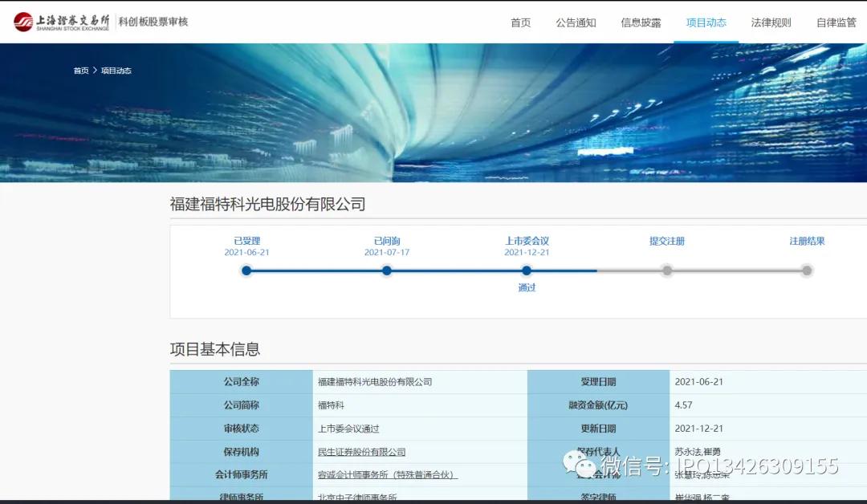
Task: Click the 上市委会议 stage label
Action: coord(527,241)
